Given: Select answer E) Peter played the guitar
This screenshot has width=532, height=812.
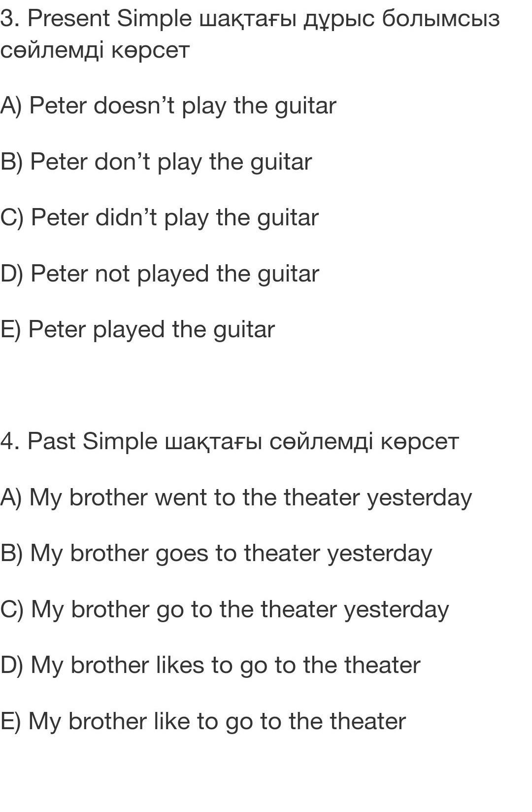Looking at the screenshot, I should (137, 330).
